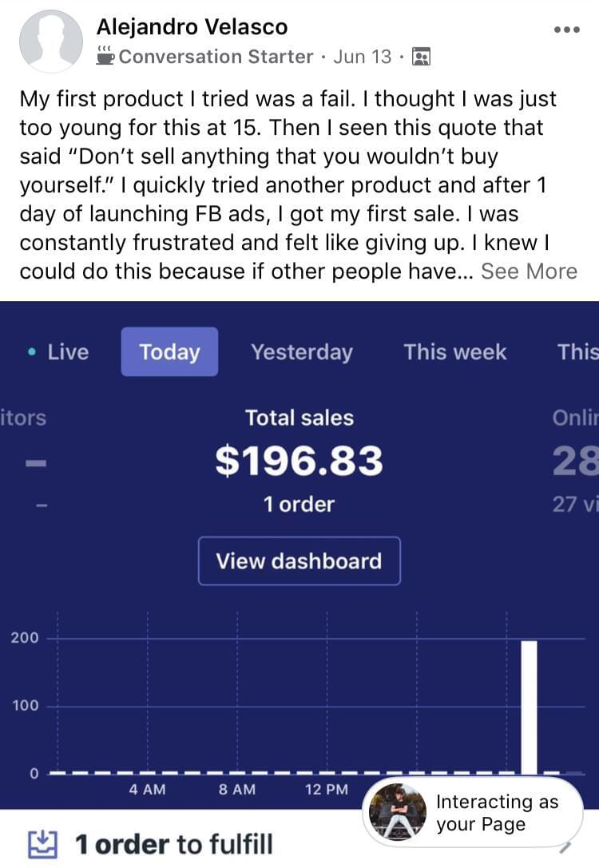
Task: Select the cut-off This tab at right edge
Action: (x=577, y=352)
